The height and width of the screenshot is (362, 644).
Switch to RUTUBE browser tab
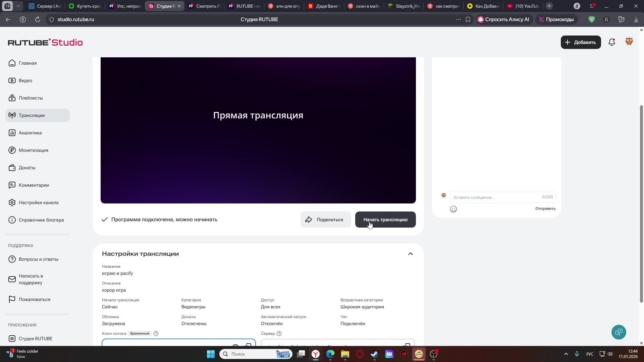point(244,6)
